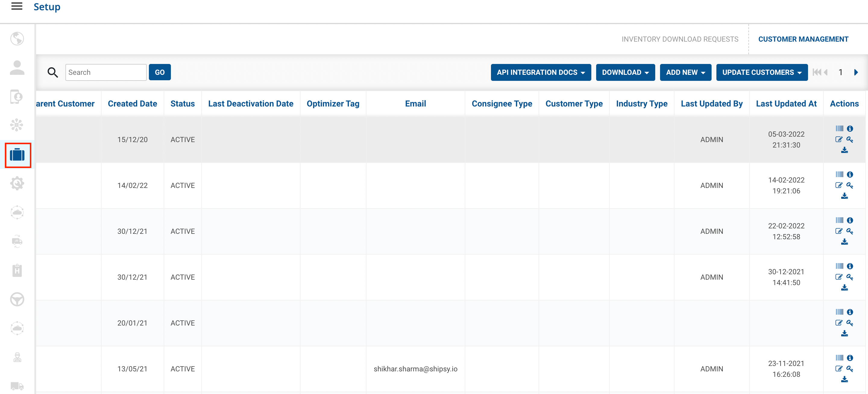Click key icon in shikhar.sharma@shipsy.io row
This screenshot has height=394, width=868.
[x=850, y=369]
